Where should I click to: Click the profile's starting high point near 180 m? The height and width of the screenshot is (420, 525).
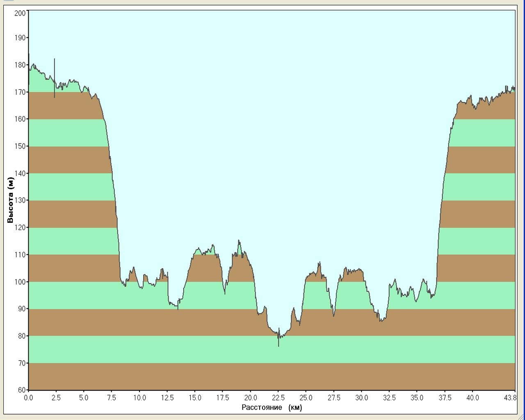click(33, 65)
